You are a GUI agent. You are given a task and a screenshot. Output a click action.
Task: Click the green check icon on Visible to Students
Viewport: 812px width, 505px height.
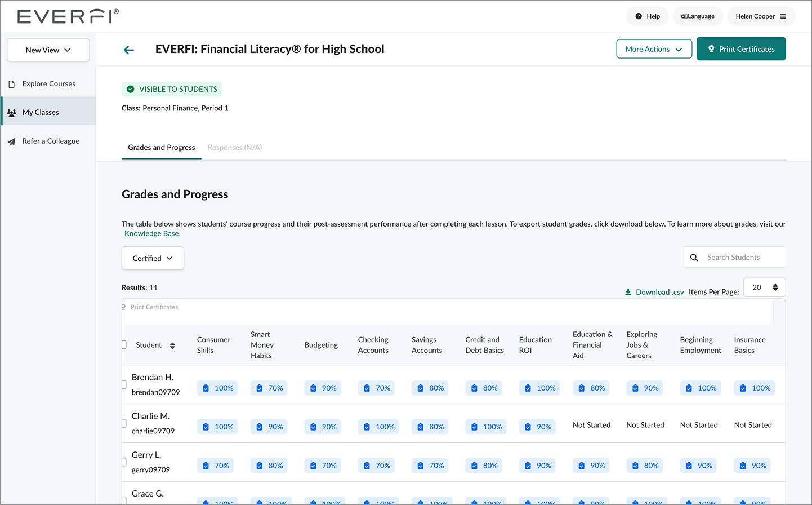(x=131, y=89)
